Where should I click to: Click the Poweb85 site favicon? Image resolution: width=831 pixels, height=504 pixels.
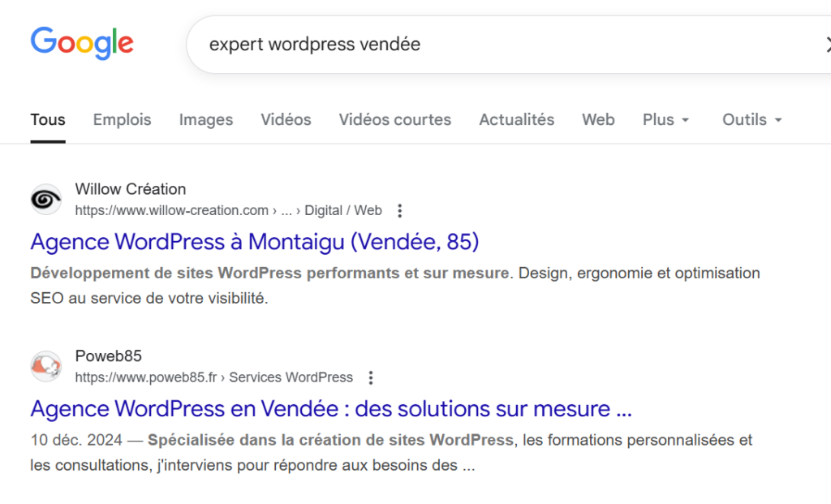46,367
